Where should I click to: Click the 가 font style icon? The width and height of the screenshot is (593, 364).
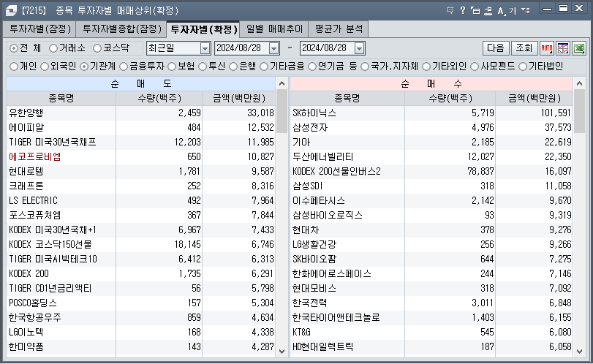[x=513, y=10]
